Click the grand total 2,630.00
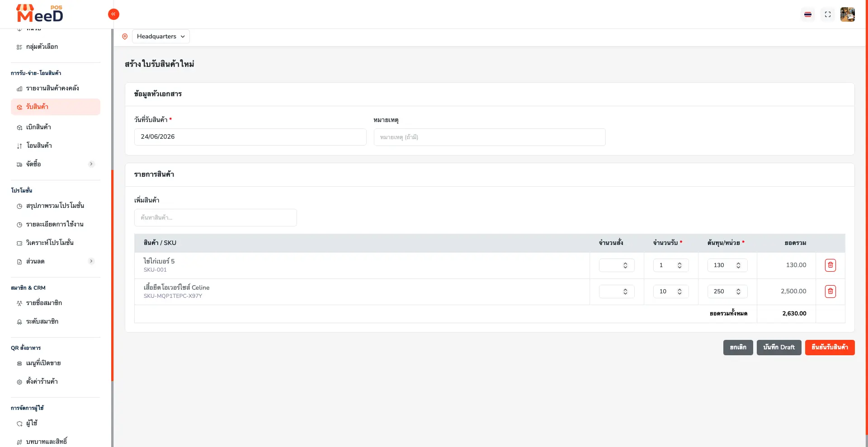Image resolution: width=868 pixels, height=447 pixels. (x=794, y=314)
